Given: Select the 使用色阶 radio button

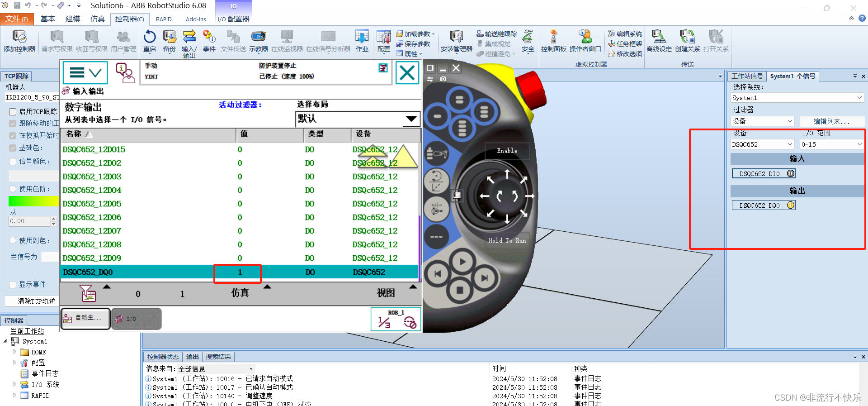Looking at the screenshot, I should click(x=13, y=189).
